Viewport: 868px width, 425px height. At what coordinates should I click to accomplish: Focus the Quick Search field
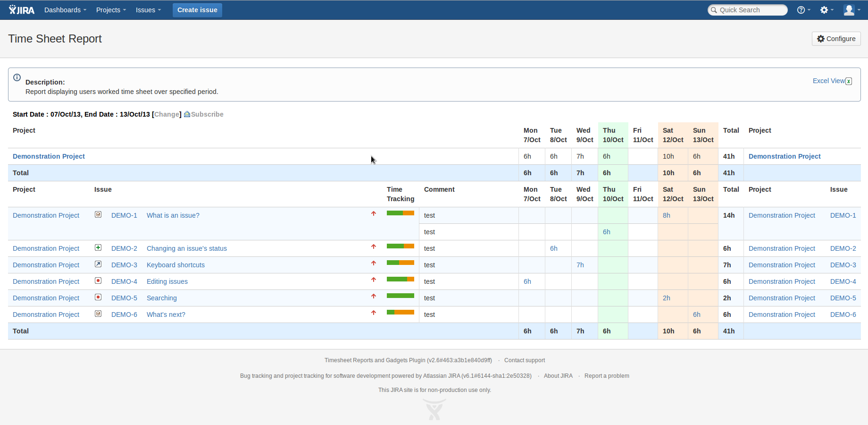click(751, 10)
